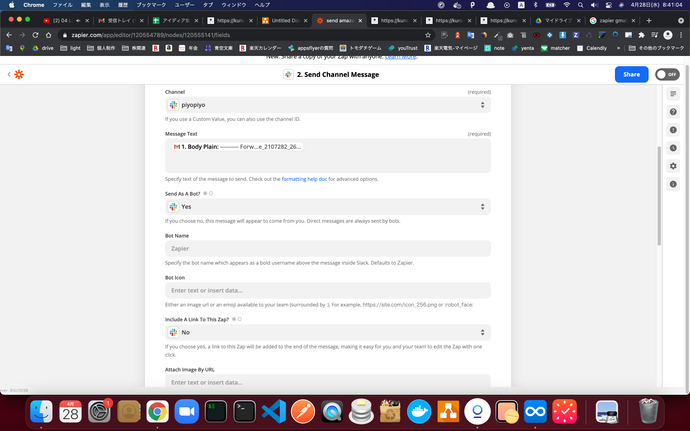Click the Attach Image By URL field
Screen dimensions: 690x431
tap(328, 381)
